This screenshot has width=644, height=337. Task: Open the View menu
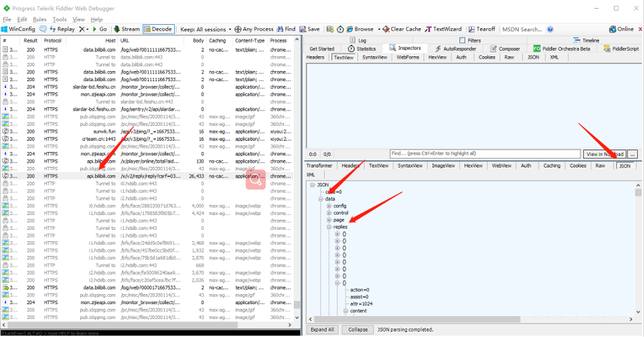[78, 19]
